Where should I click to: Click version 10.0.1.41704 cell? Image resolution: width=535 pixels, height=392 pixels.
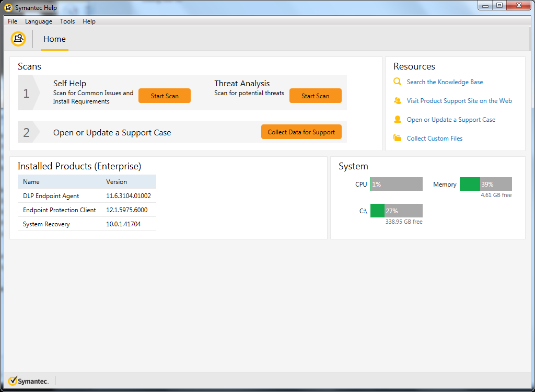pos(123,224)
